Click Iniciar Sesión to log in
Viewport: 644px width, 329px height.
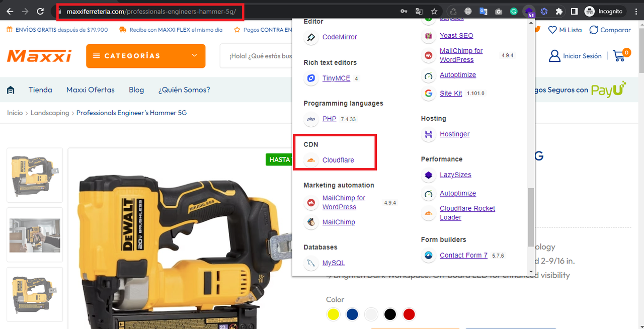pyautogui.click(x=575, y=56)
